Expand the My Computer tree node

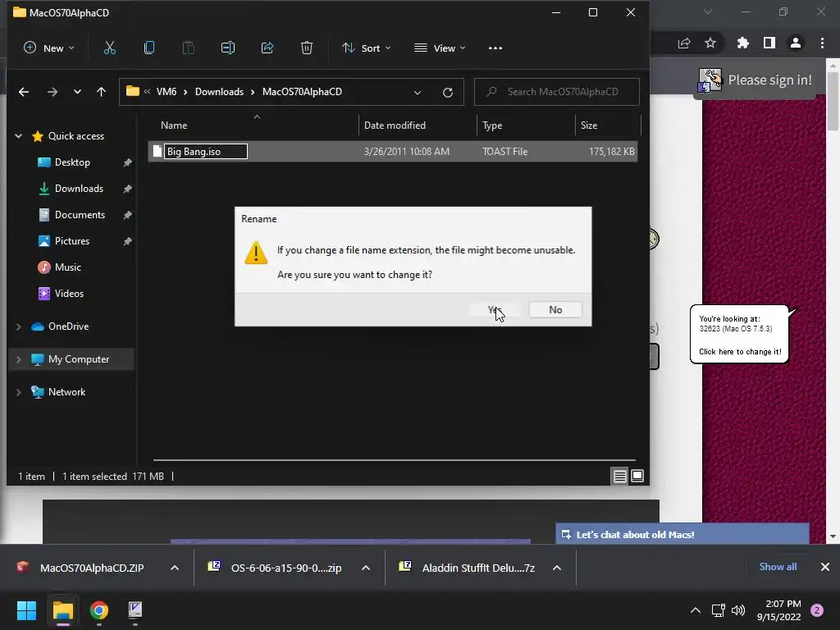click(x=18, y=359)
